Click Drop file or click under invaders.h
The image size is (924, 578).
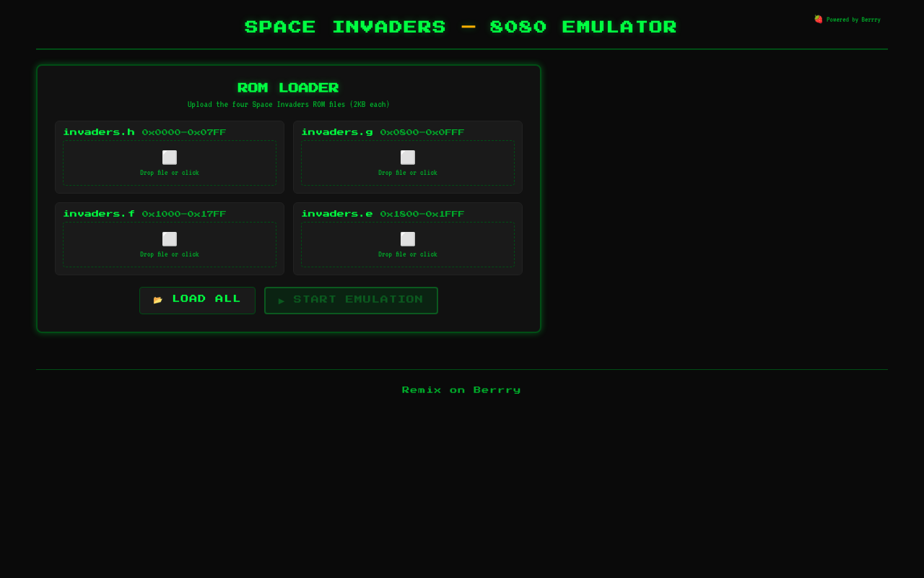170,173
